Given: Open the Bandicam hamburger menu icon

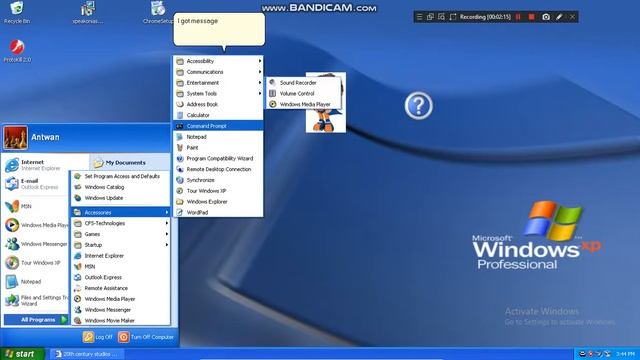Looking at the screenshot, I should (419, 17).
